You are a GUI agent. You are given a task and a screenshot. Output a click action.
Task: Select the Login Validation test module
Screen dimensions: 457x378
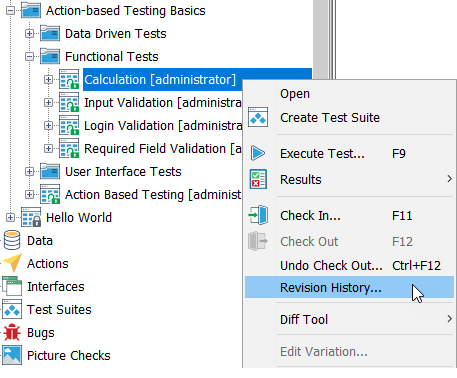click(x=163, y=126)
